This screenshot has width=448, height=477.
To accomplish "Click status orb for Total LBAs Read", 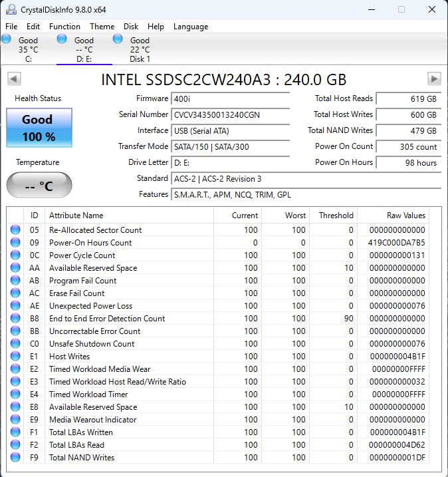I will click(x=15, y=444).
